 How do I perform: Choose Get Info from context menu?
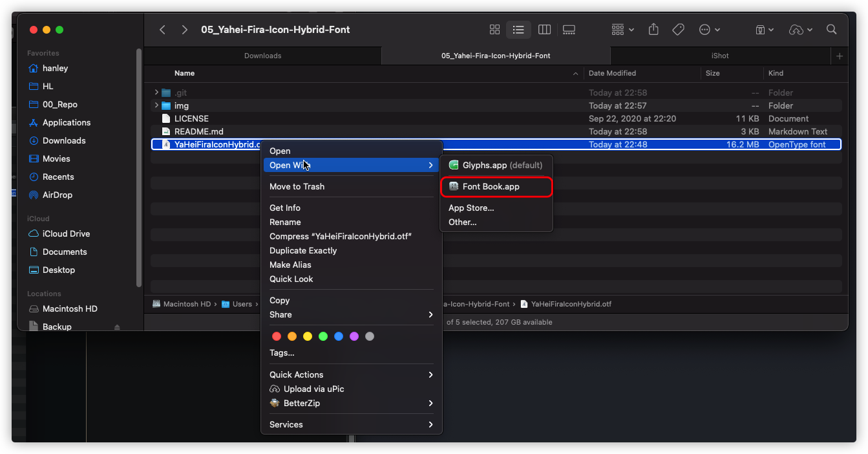point(352,208)
